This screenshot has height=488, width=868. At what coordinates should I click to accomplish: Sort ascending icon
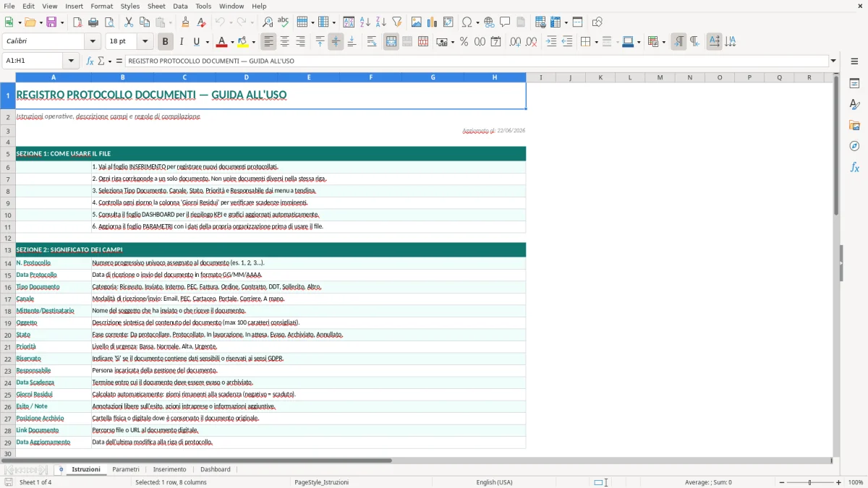(365, 22)
